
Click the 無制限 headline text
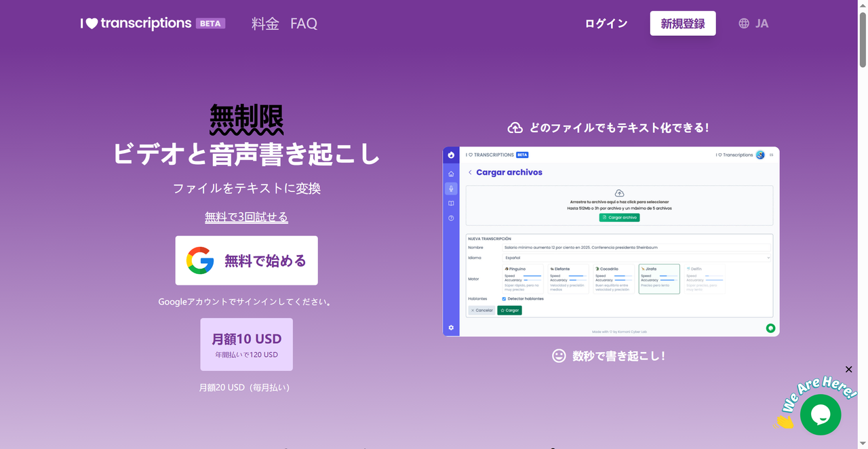(246, 119)
